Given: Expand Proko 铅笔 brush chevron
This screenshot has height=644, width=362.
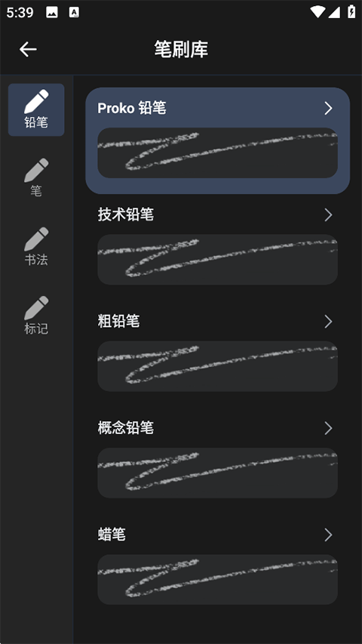Looking at the screenshot, I should (328, 109).
